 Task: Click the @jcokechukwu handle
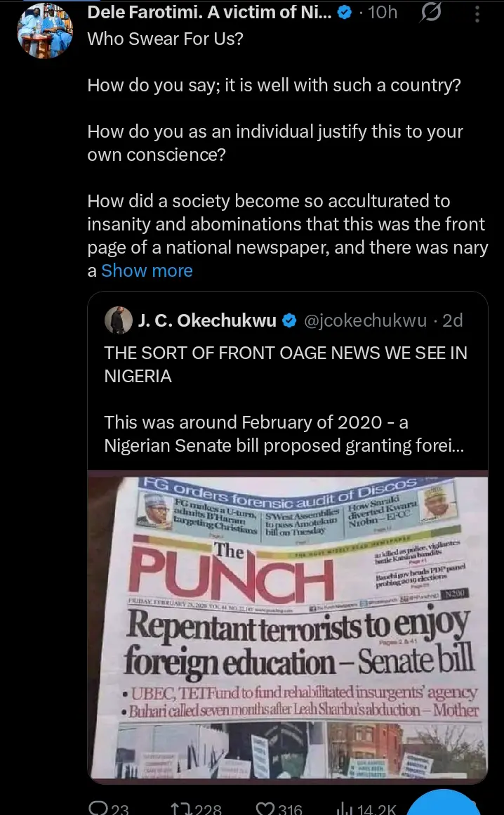[365, 320]
